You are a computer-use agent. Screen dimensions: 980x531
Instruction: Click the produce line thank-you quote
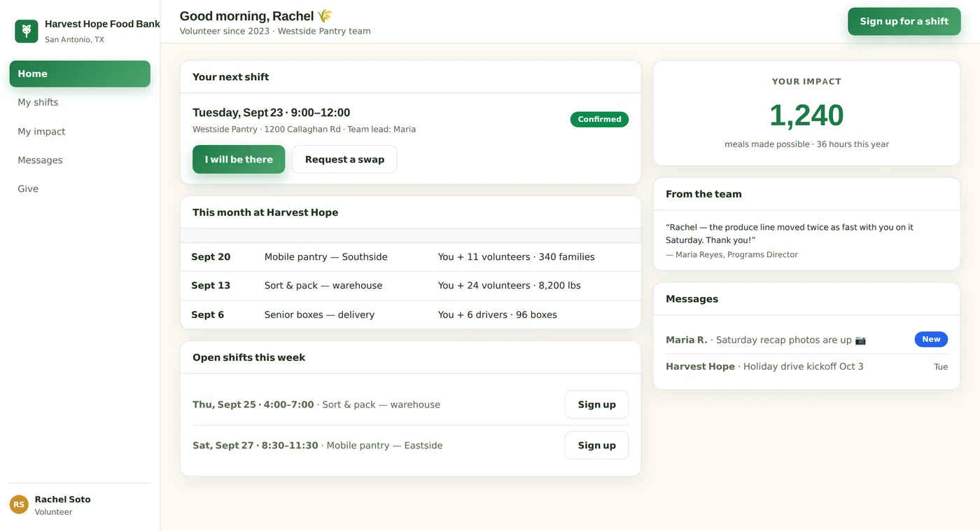[790, 233]
